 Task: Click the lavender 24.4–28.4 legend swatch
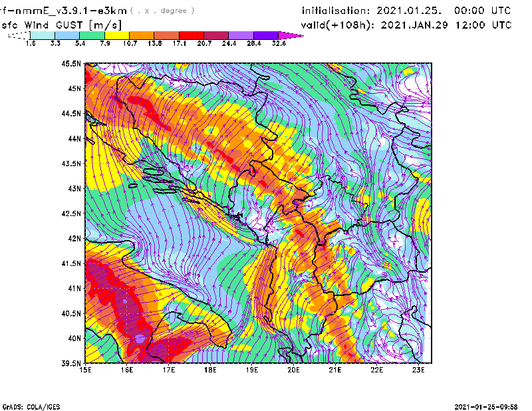(x=241, y=35)
